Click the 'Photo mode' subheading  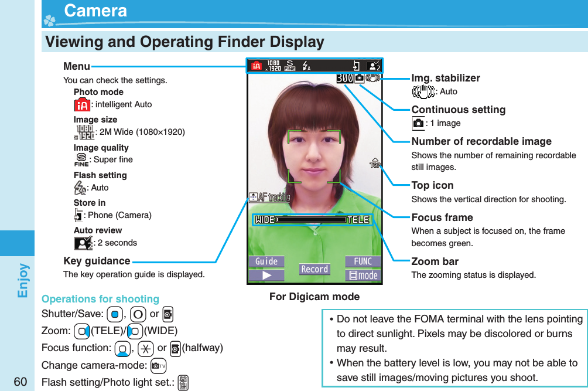[x=98, y=92]
